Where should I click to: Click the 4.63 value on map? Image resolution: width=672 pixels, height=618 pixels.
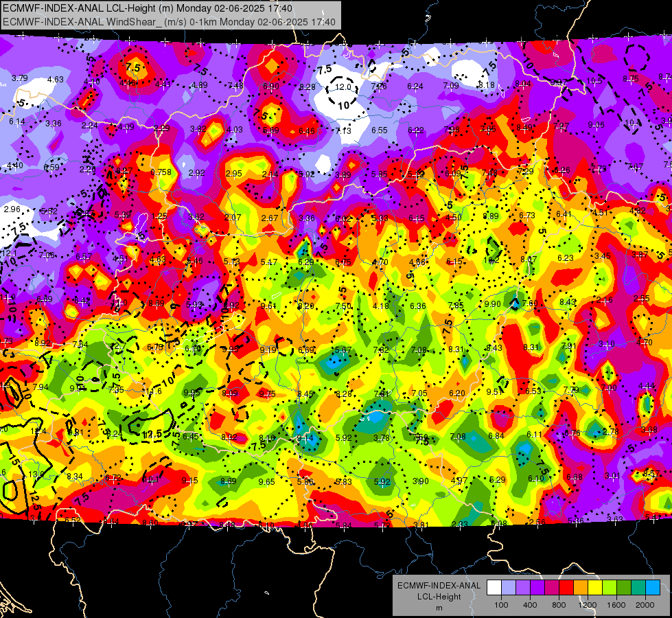pos(56,80)
